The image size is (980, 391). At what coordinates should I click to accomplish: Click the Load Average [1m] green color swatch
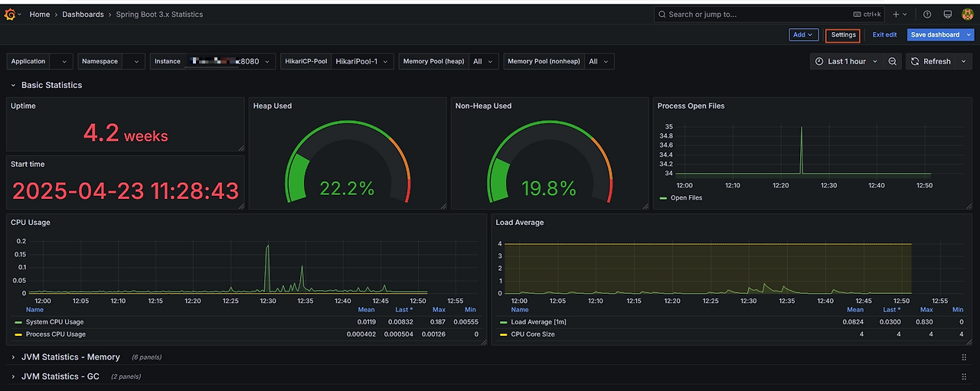click(x=503, y=322)
